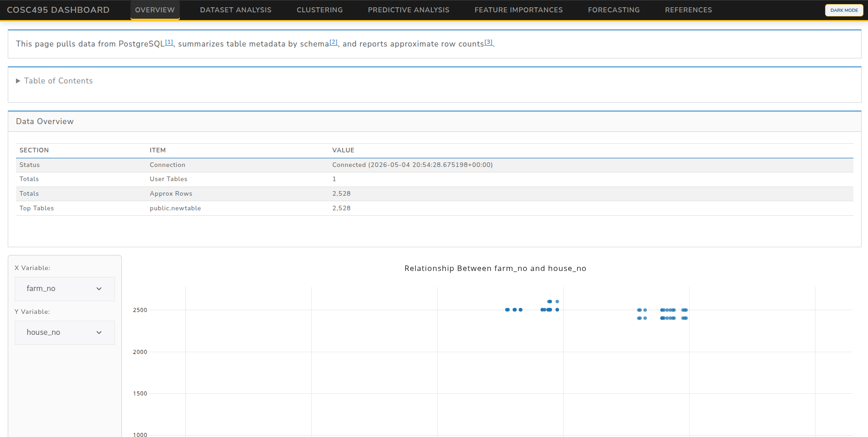Click the Approx Rows item cell
Screen dimensions: 868x437
point(171,193)
